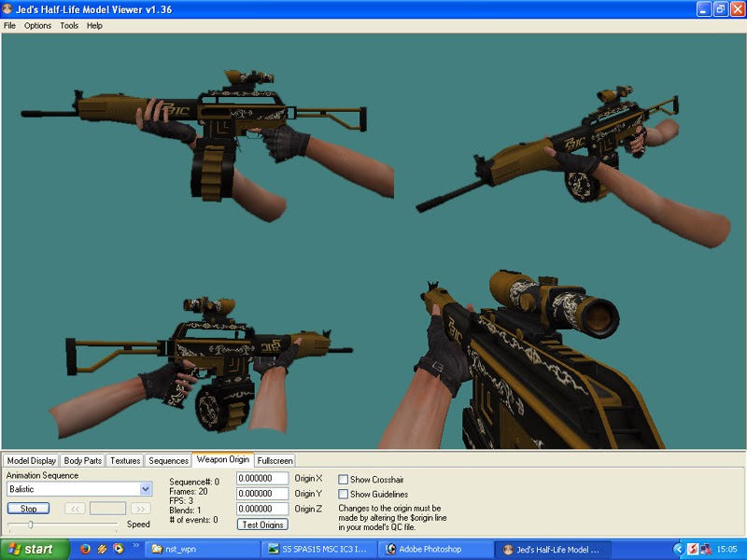
Task: Click the Origin Z input field
Action: pos(262,509)
